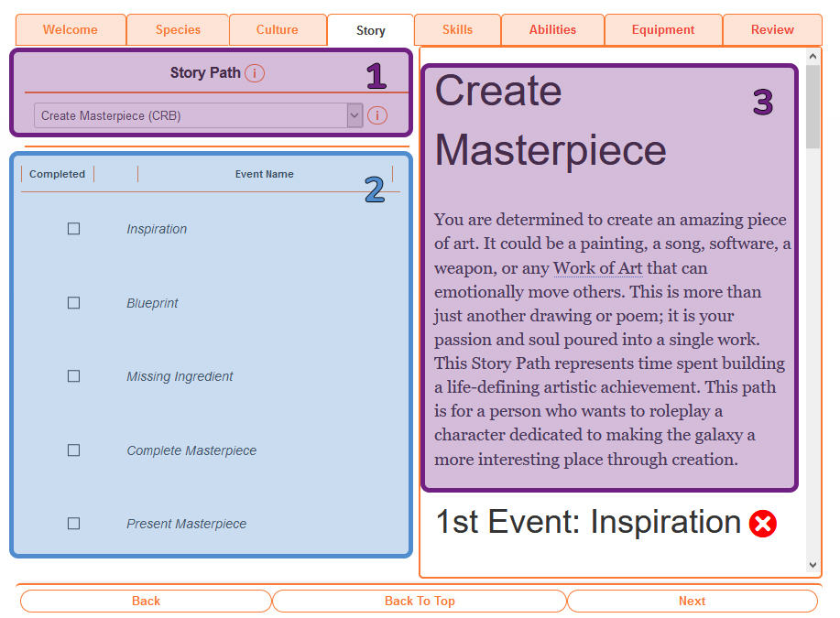
Task: Open the Equipment tab
Action: coord(663,30)
